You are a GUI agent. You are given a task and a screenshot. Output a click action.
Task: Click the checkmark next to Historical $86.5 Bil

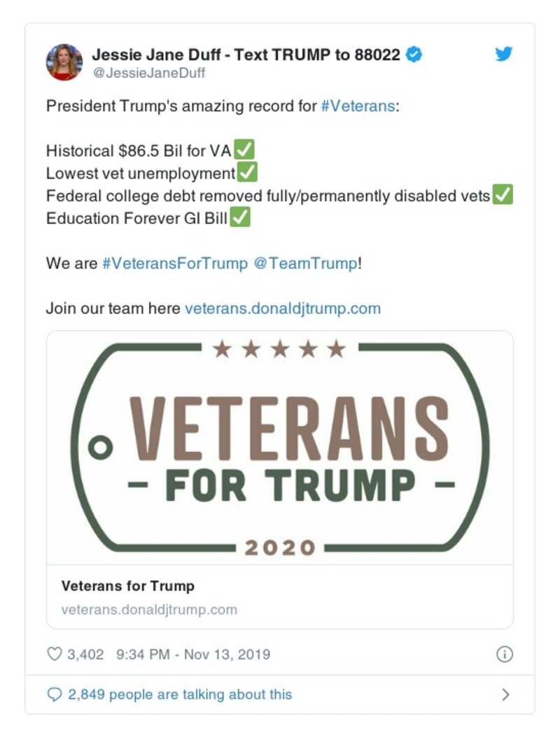[x=246, y=148]
